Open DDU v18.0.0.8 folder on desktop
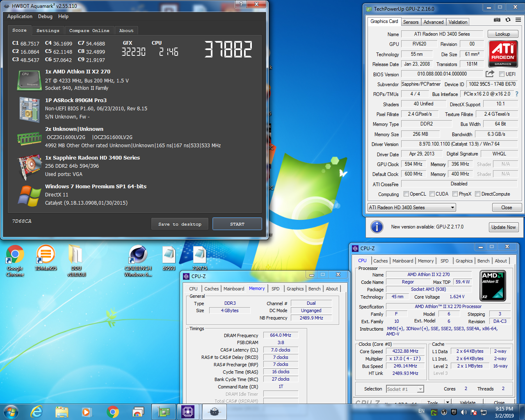This screenshot has width=525, height=420. click(76, 261)
